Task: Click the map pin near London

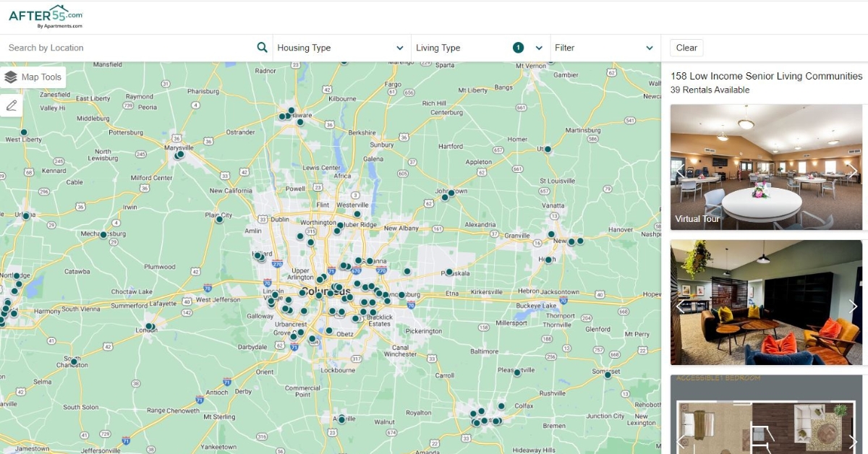Action: (150, 327)
